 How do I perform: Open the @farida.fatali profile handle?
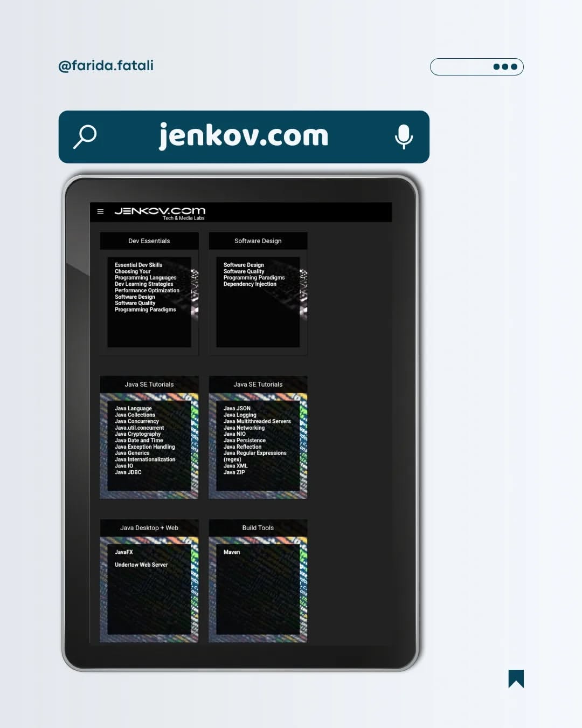[106, 66]
